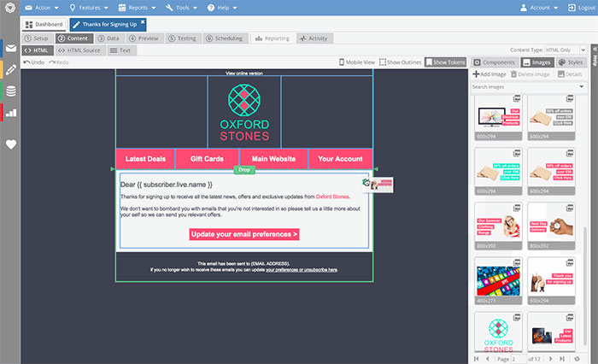Go to the Testing step
Image resolution: width=598 pixels, height=364 pixels.
(182, 38)
